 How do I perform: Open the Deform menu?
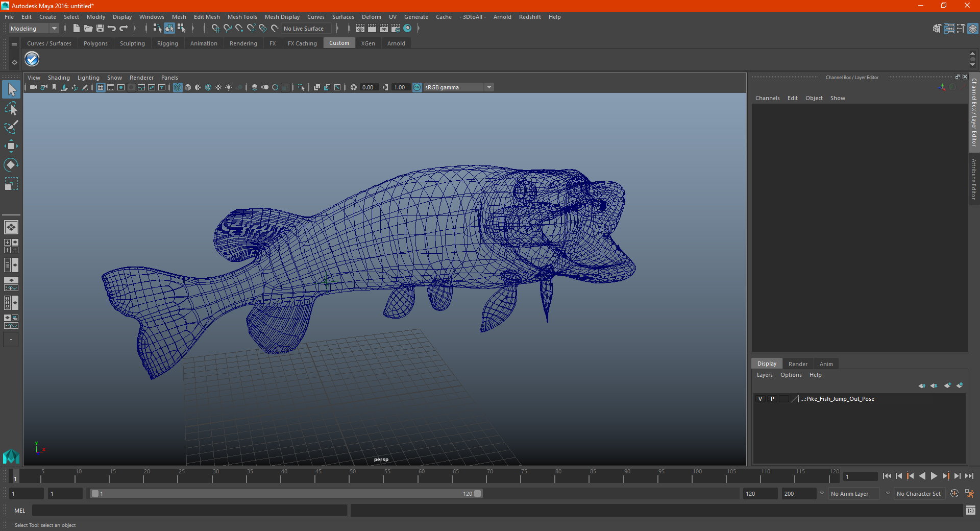click(x=371, y=17)
